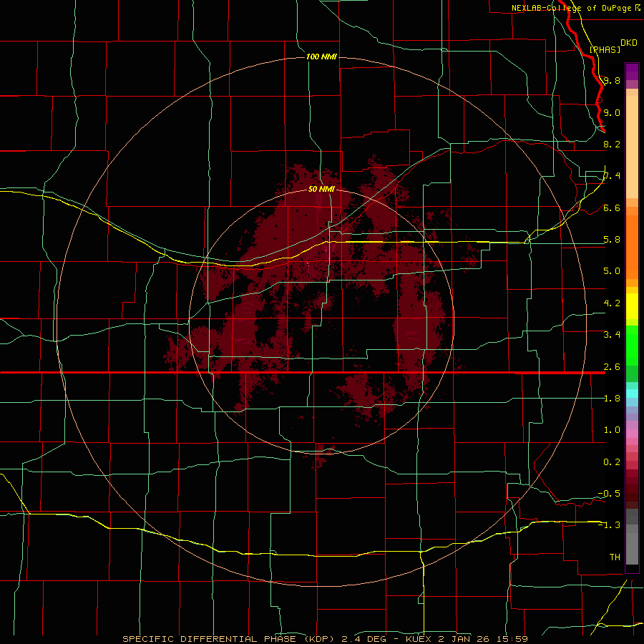
Task: Click the SPECIFIC DIFFERENTIAL PHASE (KDP) caption
Action: (229, 639)
